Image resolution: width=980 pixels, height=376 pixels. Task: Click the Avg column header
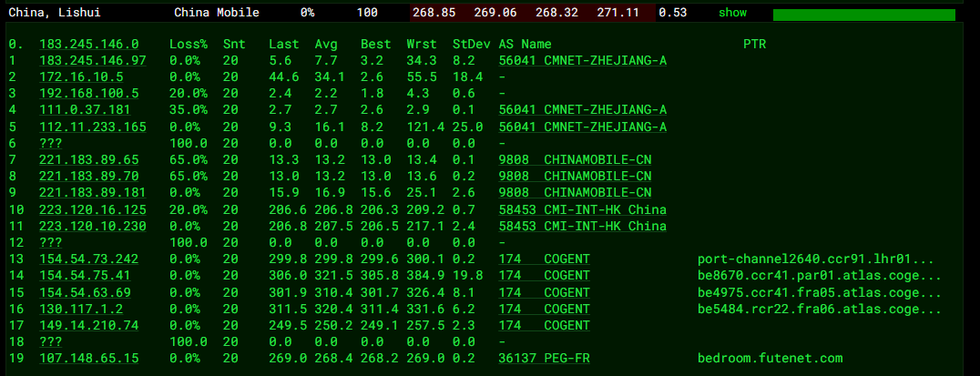pyautogui.click(x=326, y=45)
